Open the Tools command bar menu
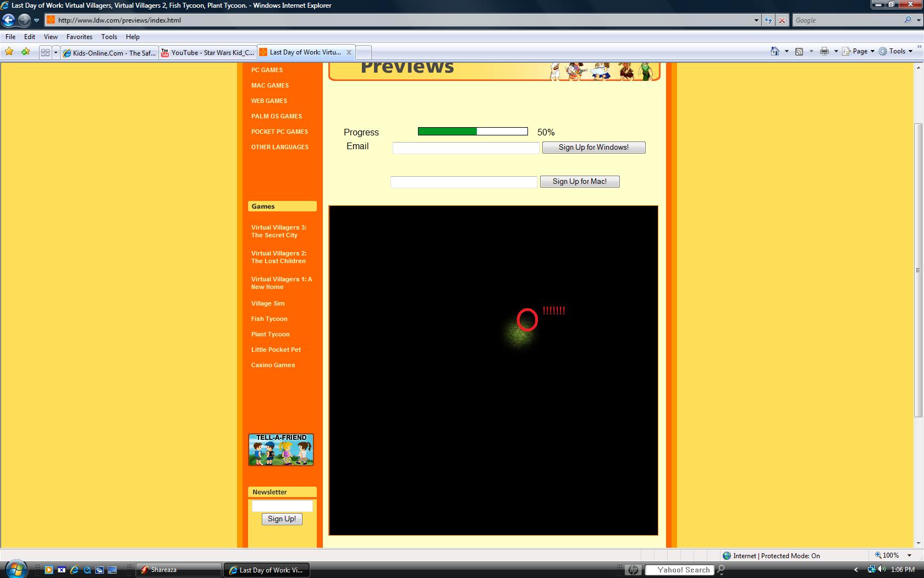The height and width of the screenshot is (578, 924). (x=895, y=51)
